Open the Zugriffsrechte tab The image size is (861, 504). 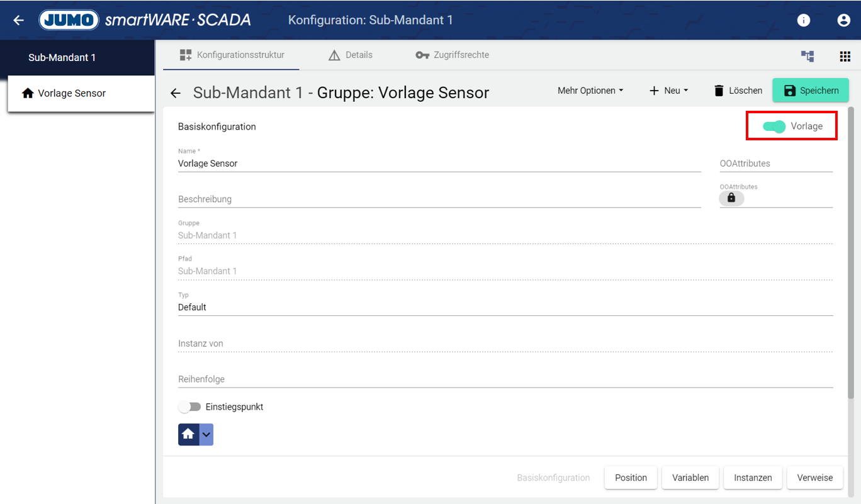click(x=453, y=55)
